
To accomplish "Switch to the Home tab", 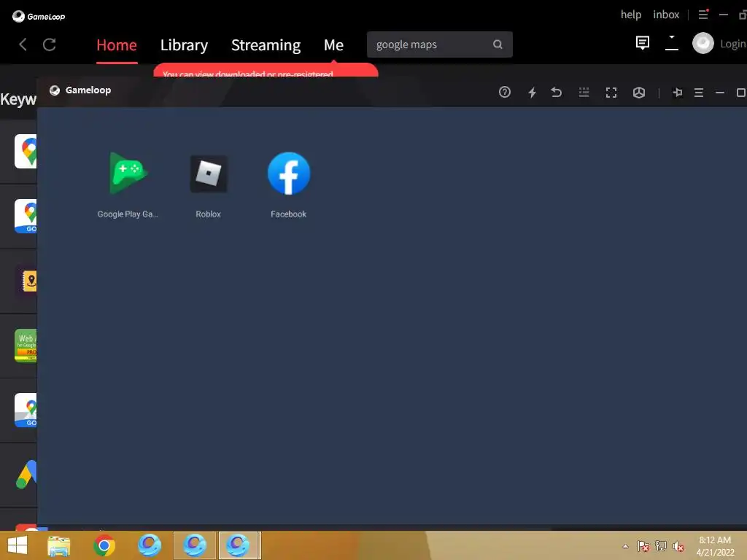I will click(117, 45).
